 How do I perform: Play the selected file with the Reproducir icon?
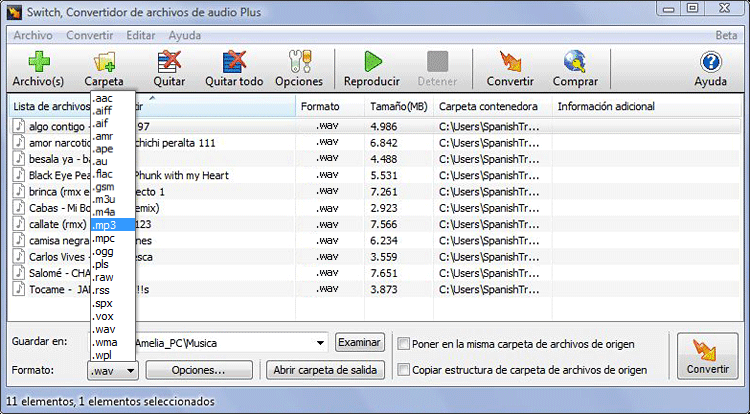point(372,69)
